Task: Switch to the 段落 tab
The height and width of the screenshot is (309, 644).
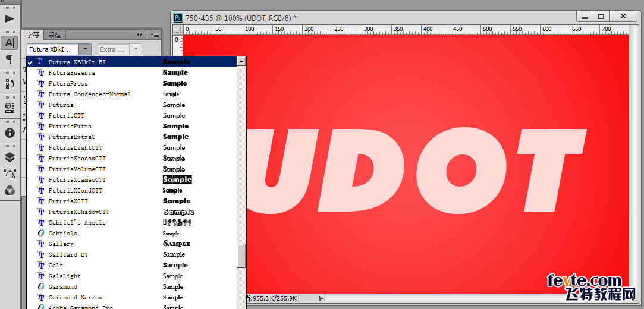Action: (x=55, y=35)
